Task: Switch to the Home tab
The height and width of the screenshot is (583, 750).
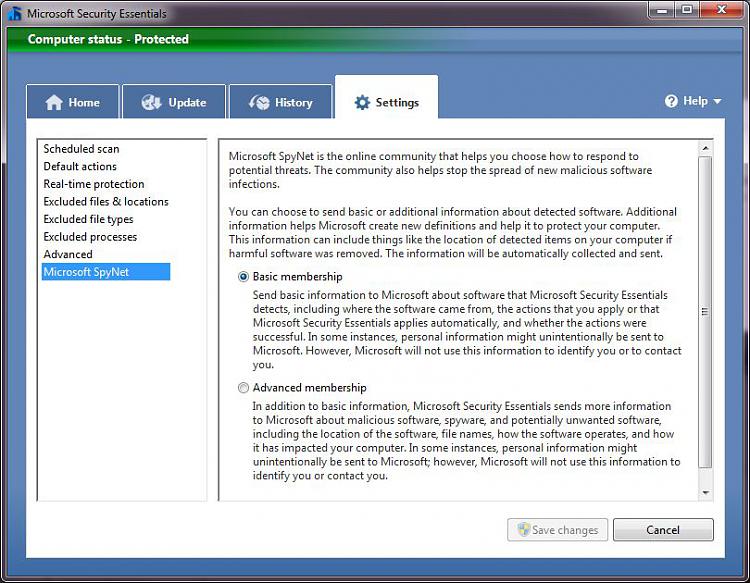Action: [x=73, y=101]
